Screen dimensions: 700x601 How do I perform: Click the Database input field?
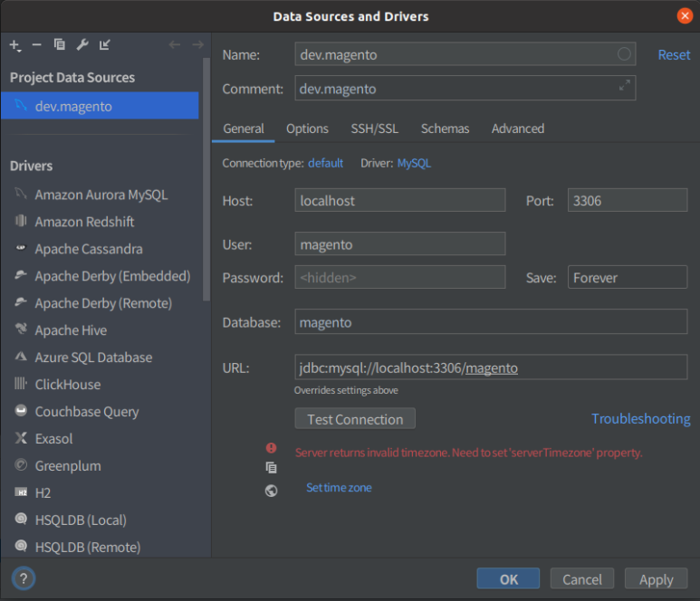click(x=491, y=321)
